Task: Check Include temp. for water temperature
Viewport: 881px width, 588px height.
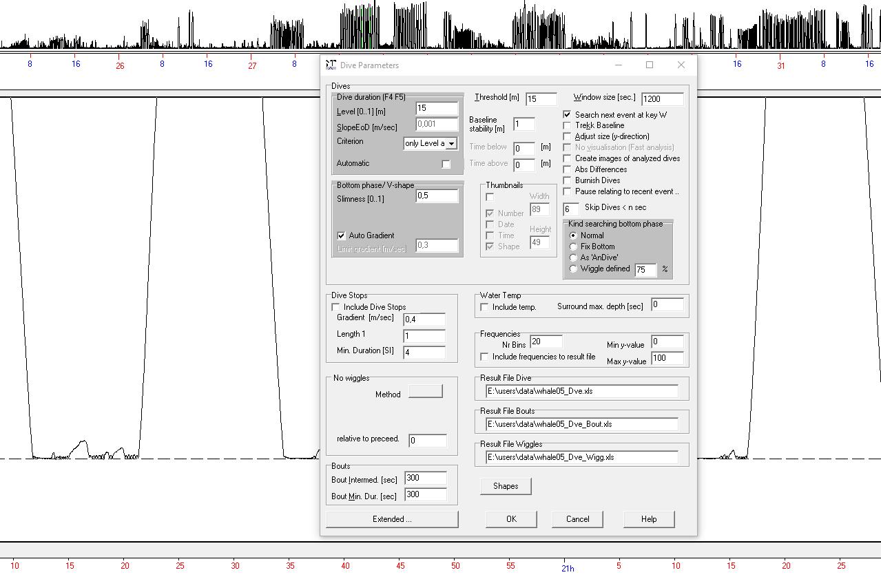Action: coord(485,307)
